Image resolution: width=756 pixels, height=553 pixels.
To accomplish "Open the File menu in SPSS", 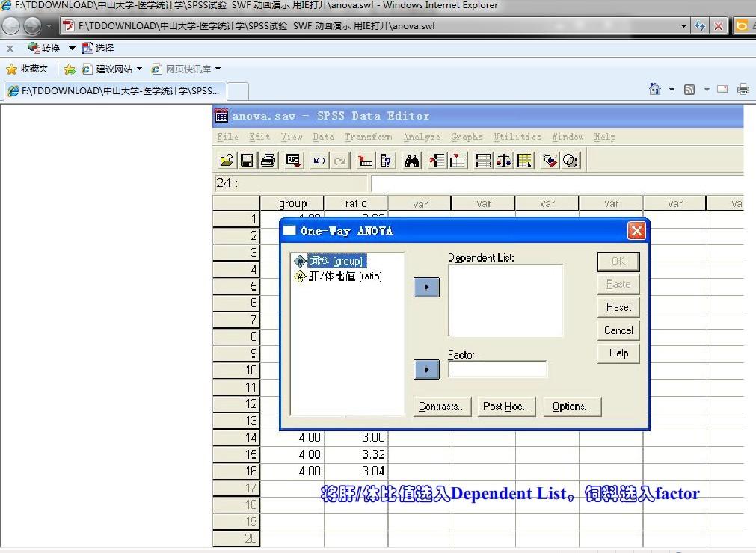I will pyautogui.click(x=227, y=137).
